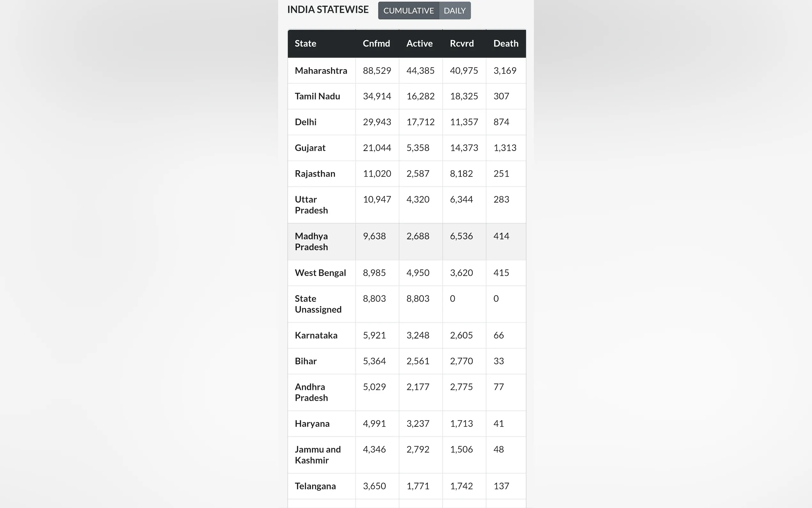Switch to the DAILY view
Viewport: 812px width, 508px height.
[455, 11]
